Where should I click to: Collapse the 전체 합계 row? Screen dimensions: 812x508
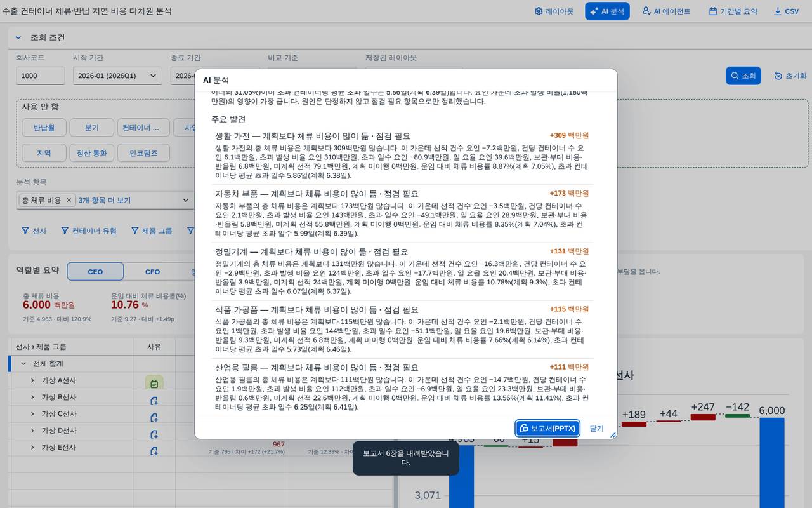point(24,364)
